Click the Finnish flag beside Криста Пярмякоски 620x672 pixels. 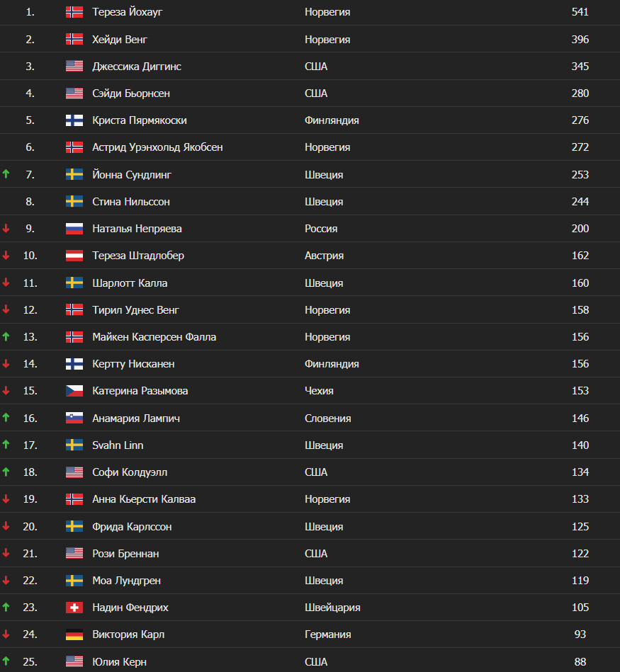pos(74,120)
